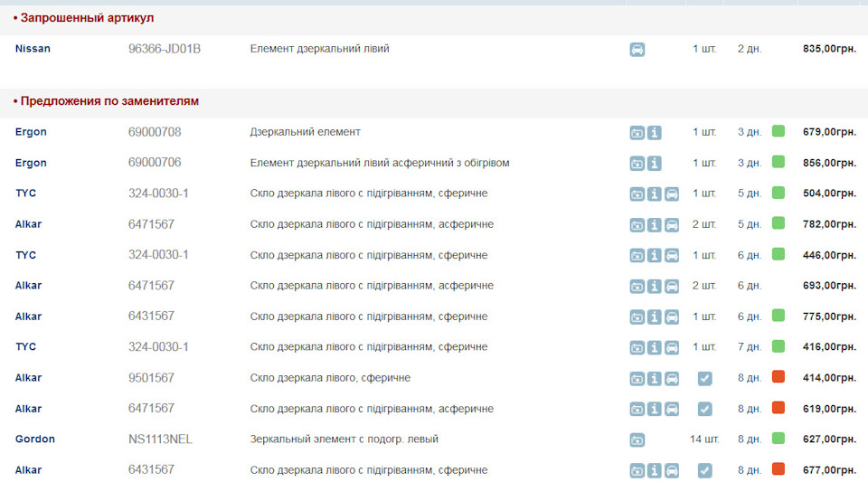Toggle availability checkbox in Alkar 619,00 row

click(x=704, y=409)
